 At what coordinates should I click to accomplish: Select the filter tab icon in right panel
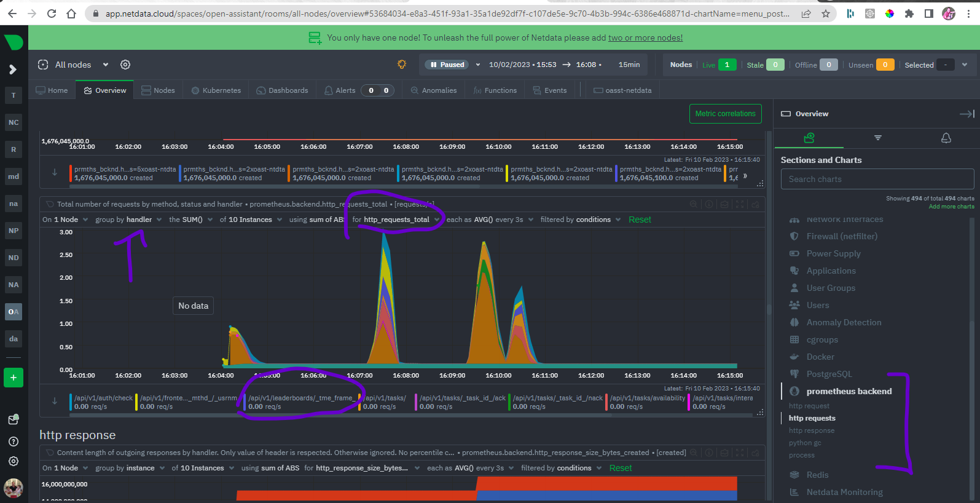(878, 138)
